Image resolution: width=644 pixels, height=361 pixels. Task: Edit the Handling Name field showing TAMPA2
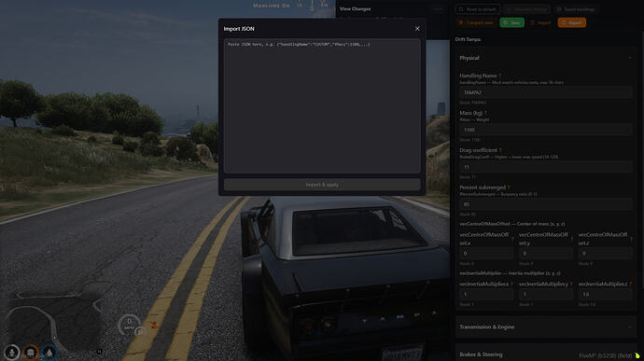[546, 93]
